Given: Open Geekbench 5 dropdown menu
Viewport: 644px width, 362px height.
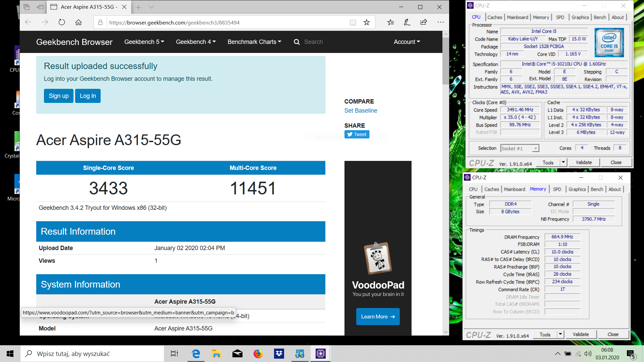Looking at the screenshot, I should pyautogui.click(x=144, y=42).
